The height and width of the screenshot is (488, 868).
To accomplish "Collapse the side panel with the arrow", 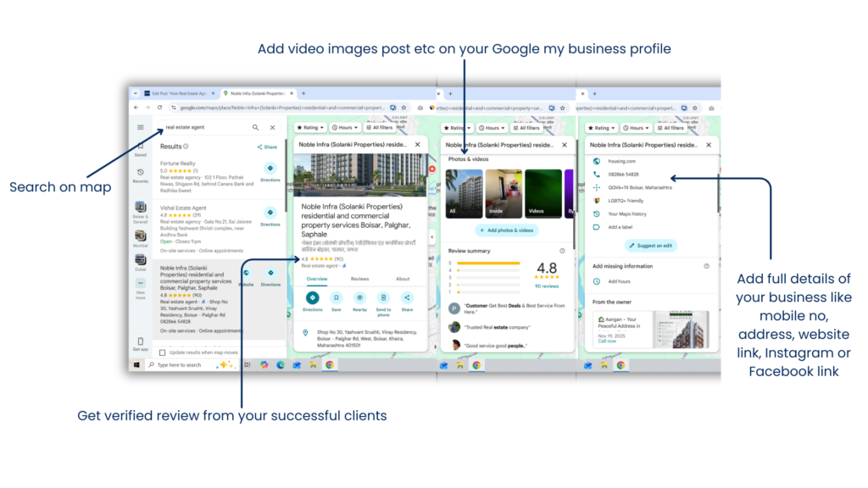I will click(431, 236).
